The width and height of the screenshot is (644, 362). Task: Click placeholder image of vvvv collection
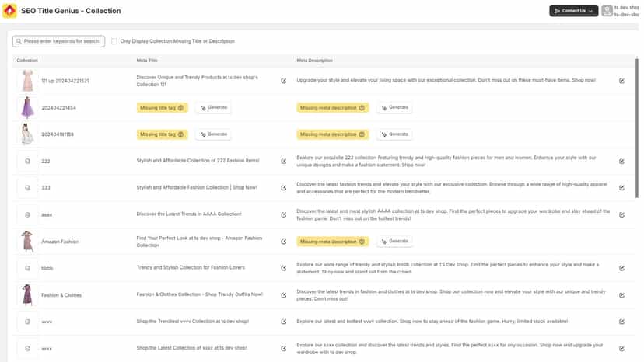coord(27,322)
